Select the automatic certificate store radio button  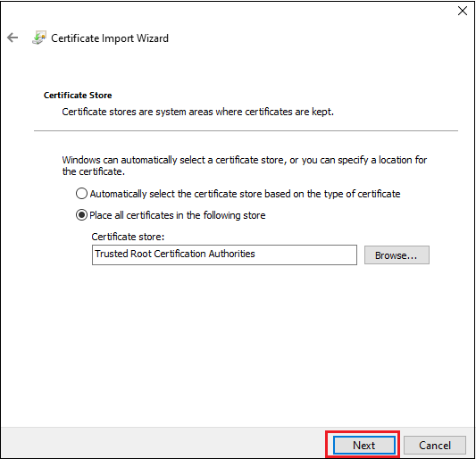[81, 194]
